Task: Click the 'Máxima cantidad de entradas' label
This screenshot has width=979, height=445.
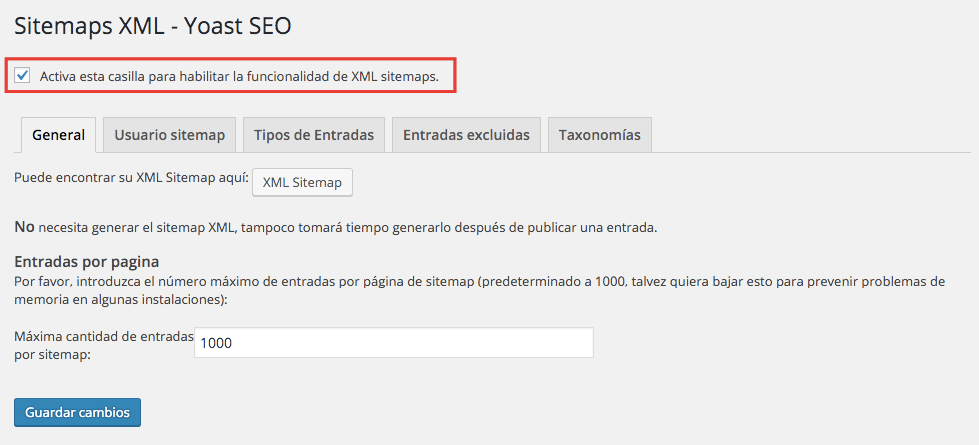Action: tap(104, 346)
